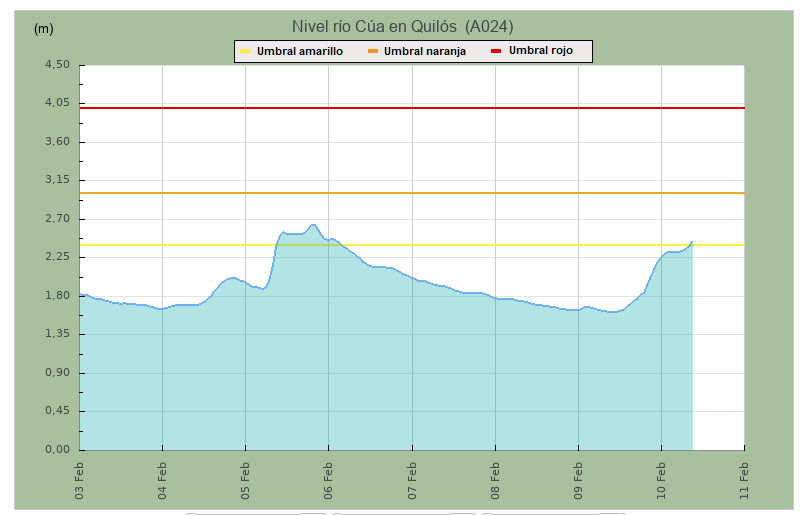The width and height of the screenshot is (802, 515).
Task: Click the red swatch in the legend
Action: 497,51
